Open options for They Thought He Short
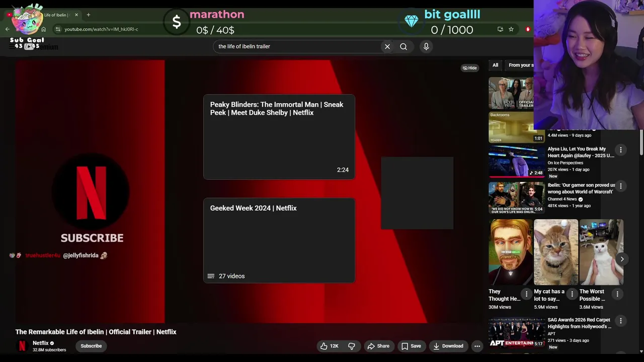This screenshot has height=362, width=644. point(527,294)
